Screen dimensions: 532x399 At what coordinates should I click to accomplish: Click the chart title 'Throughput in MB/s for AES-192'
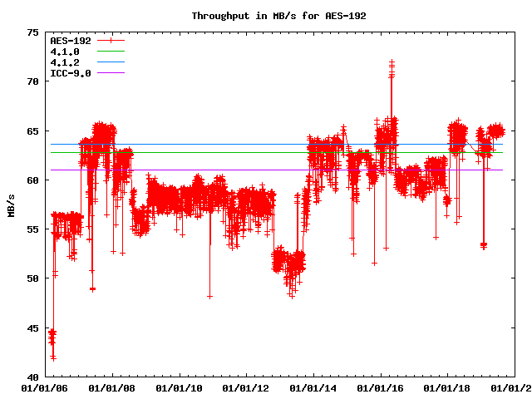coord(266,16)
